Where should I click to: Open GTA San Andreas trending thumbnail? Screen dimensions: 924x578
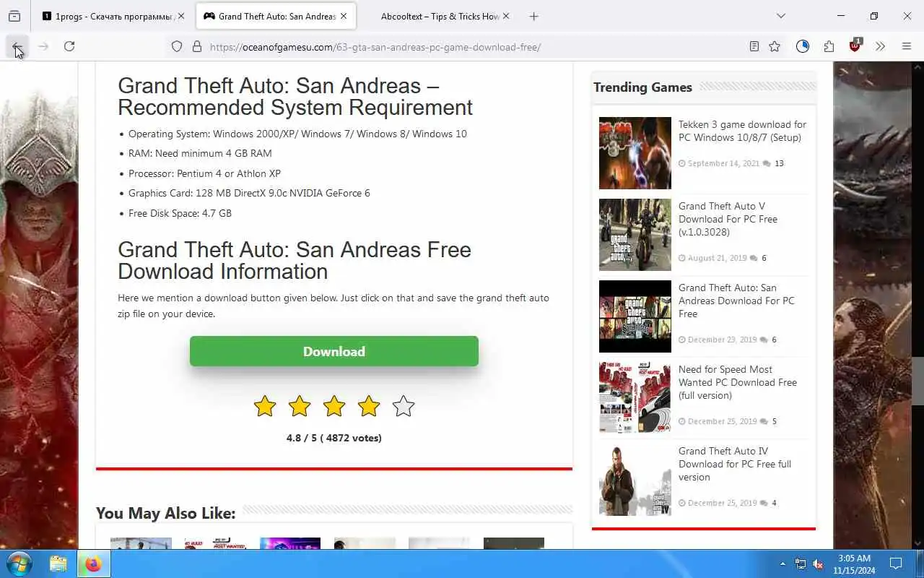635,316
